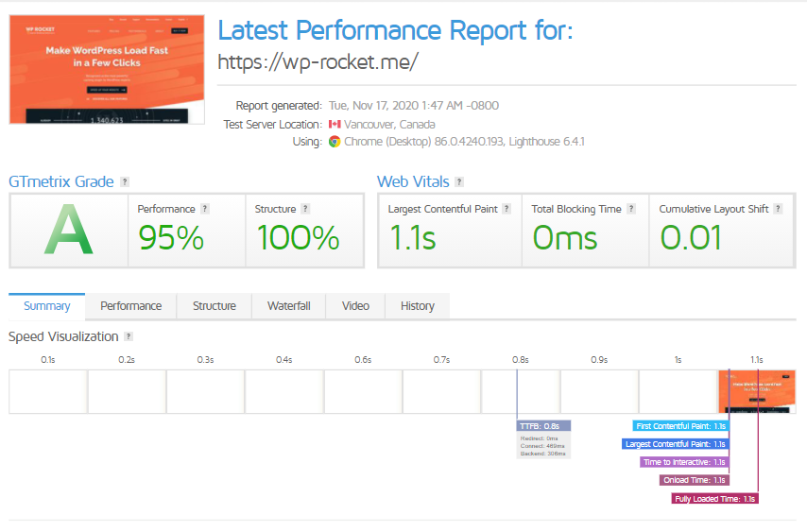Click the Speed Visualization heading
This screenshot has height=532, width=807.
click(x=63, y=336)
